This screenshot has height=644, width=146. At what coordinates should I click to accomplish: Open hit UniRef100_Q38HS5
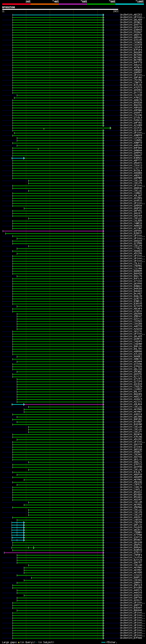[131, 30]
